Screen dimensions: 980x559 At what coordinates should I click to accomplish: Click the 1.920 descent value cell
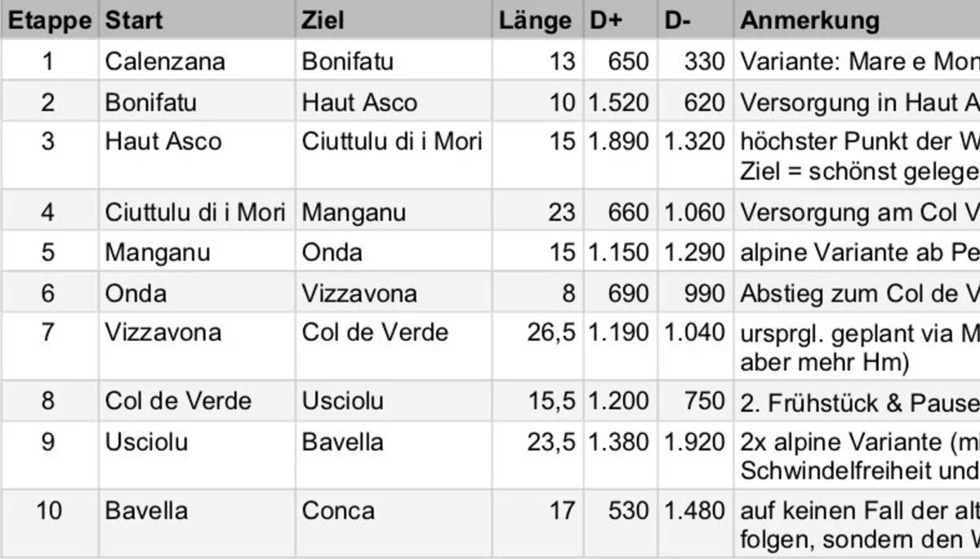click(694, 442)
